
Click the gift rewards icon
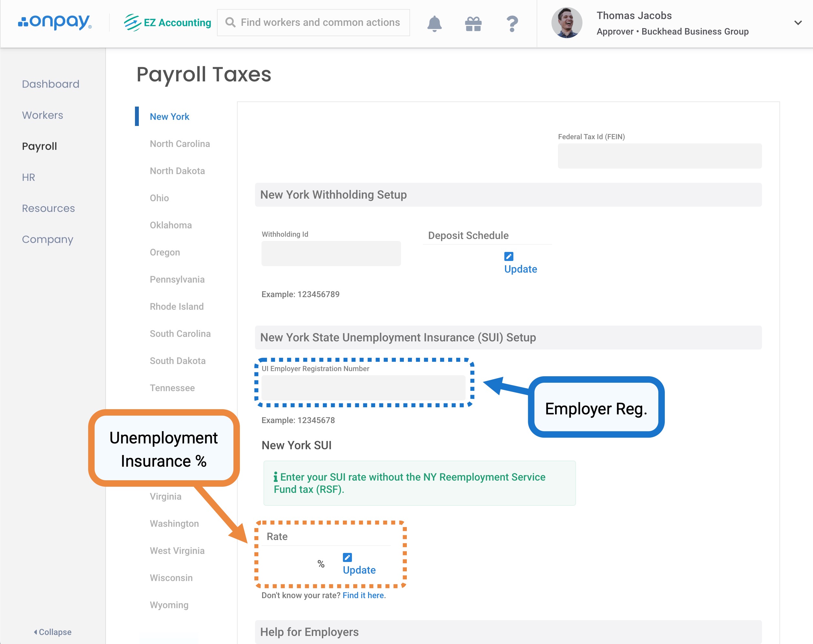(473, 23)
